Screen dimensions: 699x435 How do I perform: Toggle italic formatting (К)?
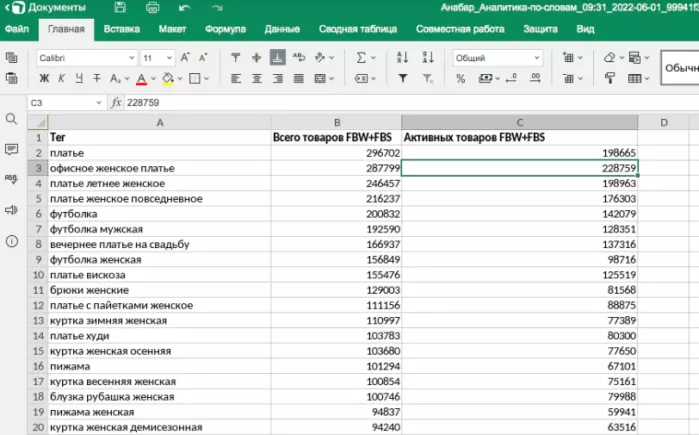coord(61,78)
